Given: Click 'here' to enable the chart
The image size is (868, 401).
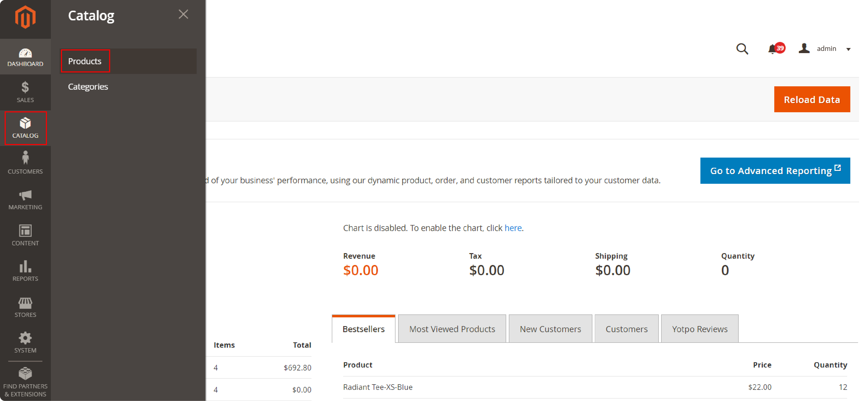Looking at the screenshot, I should pyautogui.click(x=513, y=228).
